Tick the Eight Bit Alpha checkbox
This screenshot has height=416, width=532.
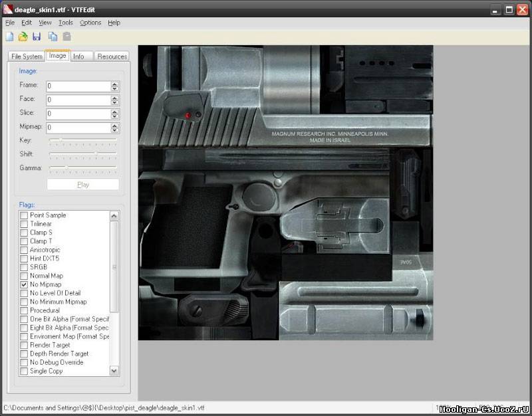point(24,328)
